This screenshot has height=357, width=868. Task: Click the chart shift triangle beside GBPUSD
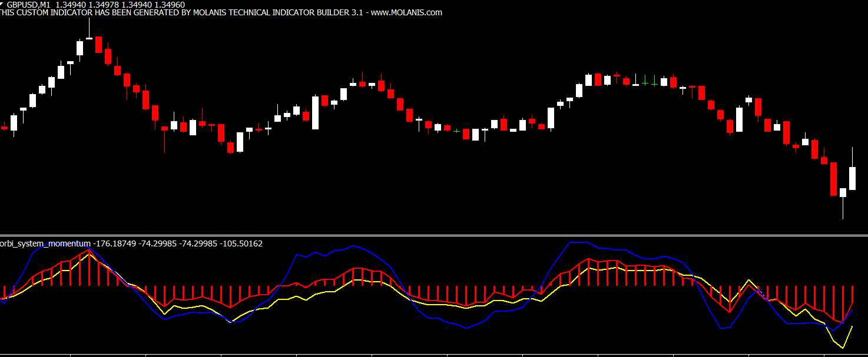click(2, 4)
